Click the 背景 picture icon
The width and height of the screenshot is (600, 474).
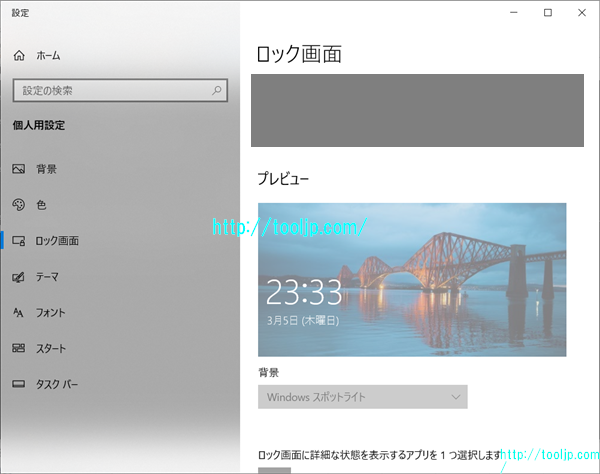(19, 169)
